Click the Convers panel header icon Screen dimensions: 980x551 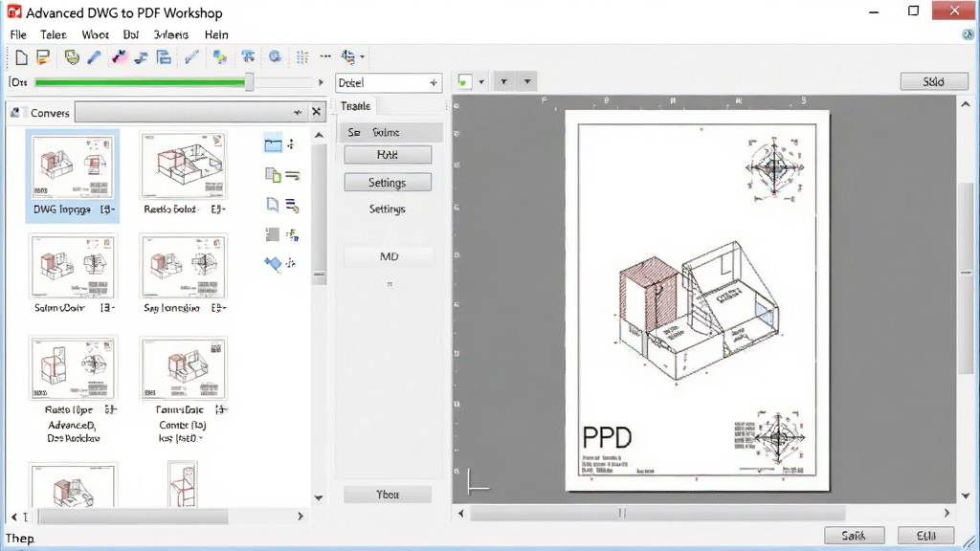[15, 113]
